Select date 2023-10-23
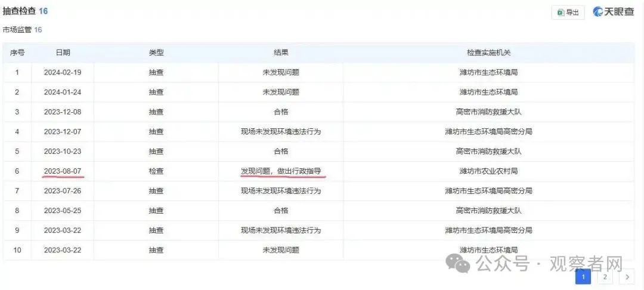644x290 pixels. (63, 151)
